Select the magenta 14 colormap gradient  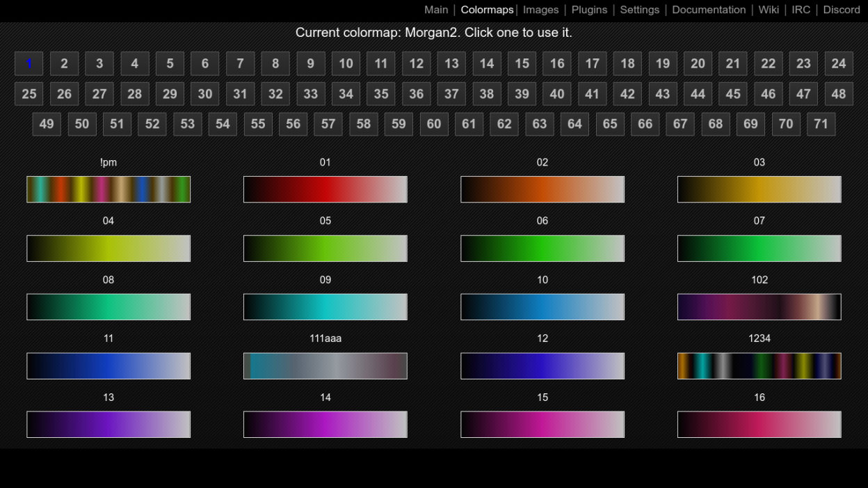click(325, 425)
